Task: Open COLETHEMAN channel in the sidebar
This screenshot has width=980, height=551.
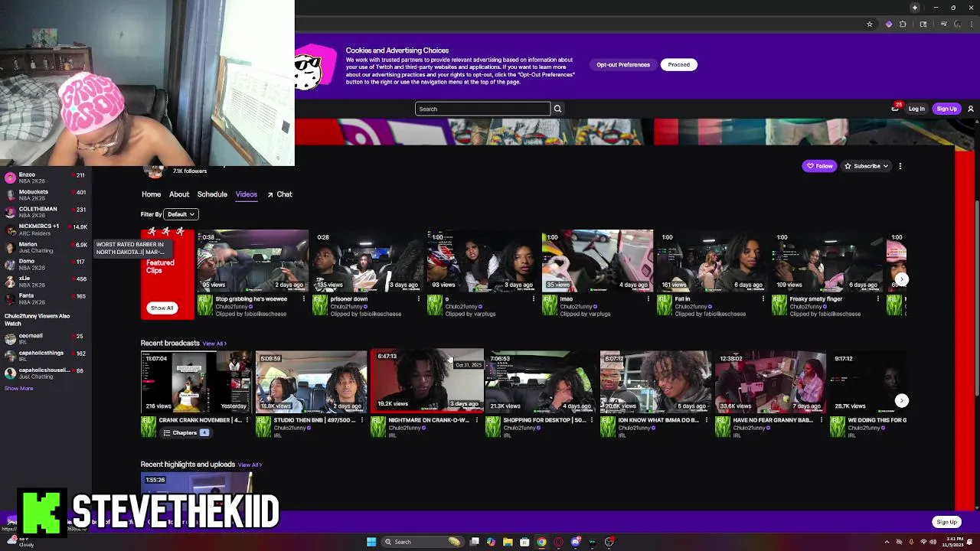Action: (45, 212)
